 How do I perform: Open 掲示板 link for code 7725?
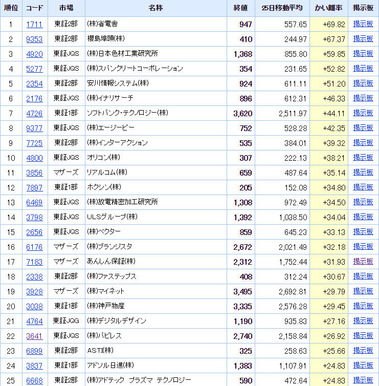[363, 142]
